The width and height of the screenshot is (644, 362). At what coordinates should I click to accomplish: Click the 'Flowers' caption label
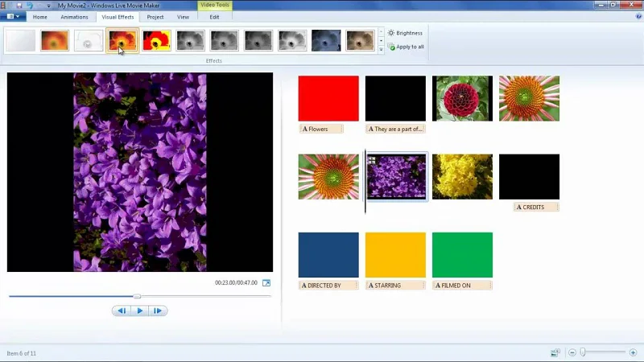pos(321,129)
